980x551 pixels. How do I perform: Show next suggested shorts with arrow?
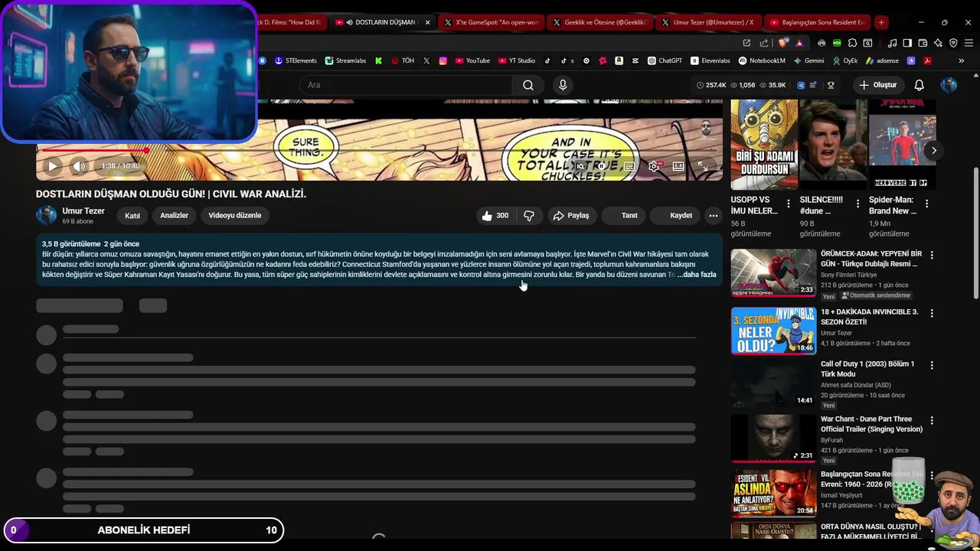click(x=933, y=151)
